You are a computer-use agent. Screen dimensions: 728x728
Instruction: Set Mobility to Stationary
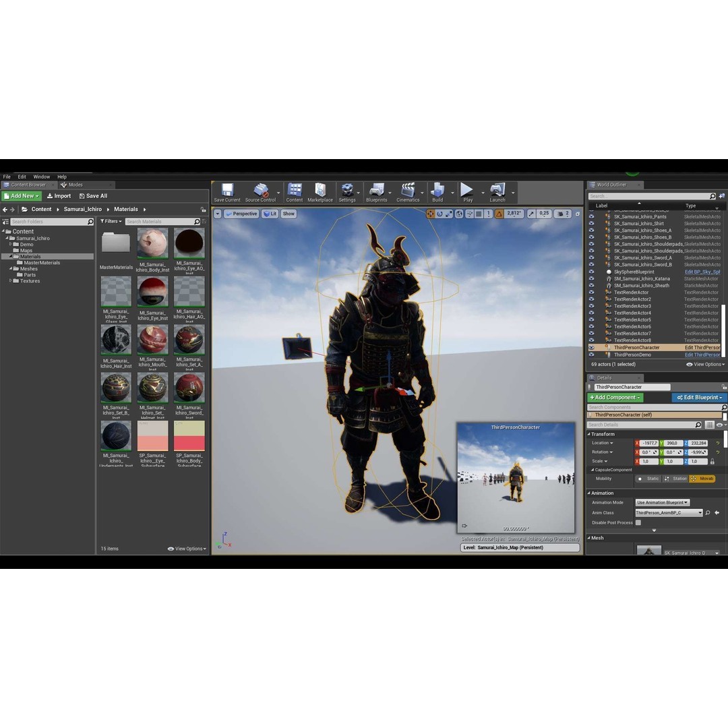tap(675, 479)
